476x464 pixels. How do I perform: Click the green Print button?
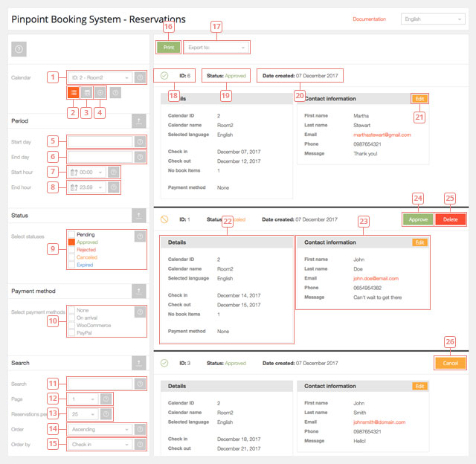169,48
